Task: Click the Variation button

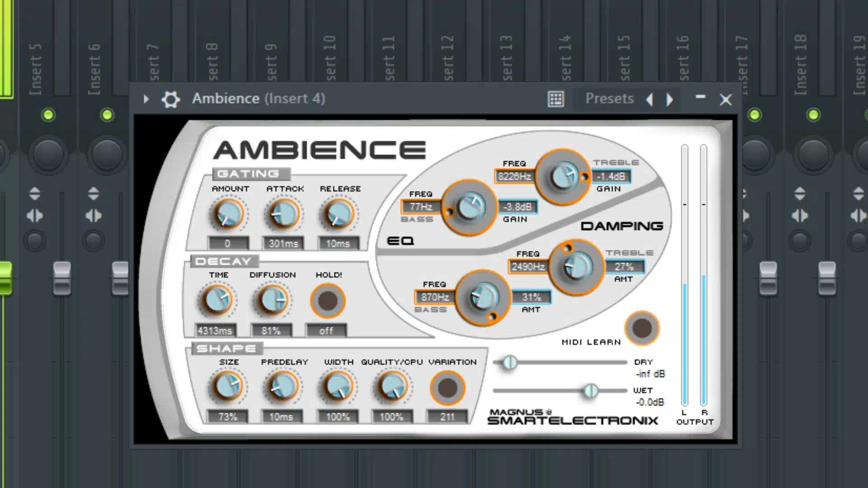Action: (x=448, y=388)
